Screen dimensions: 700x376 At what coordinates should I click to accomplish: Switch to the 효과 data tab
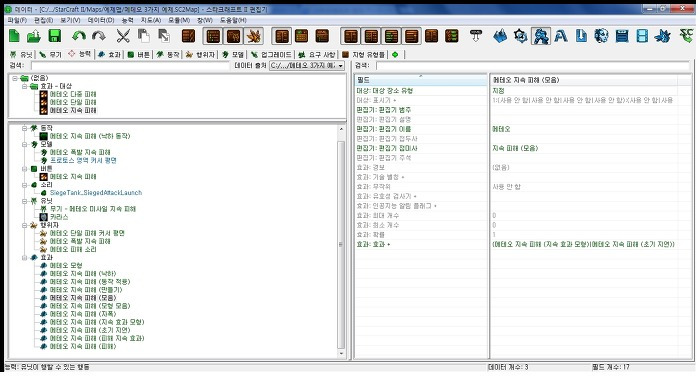(x=110, y=54)
